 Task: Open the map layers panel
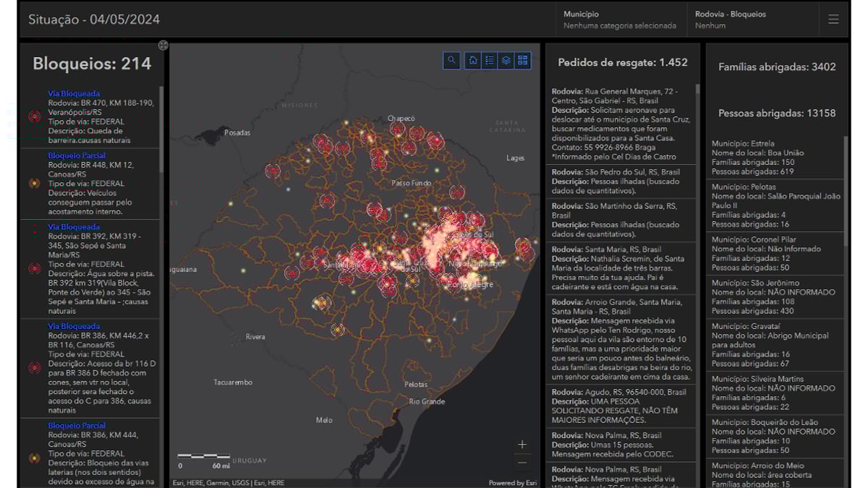coord(506,61)
